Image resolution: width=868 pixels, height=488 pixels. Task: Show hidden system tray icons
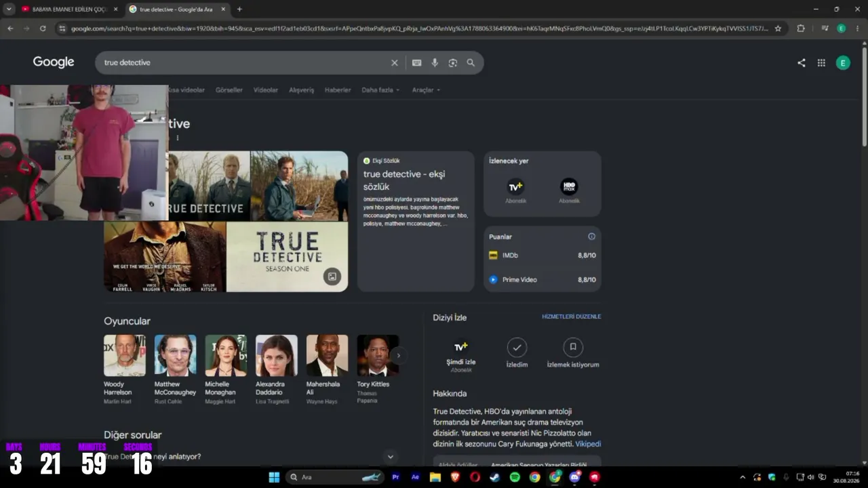click(743, 477)
